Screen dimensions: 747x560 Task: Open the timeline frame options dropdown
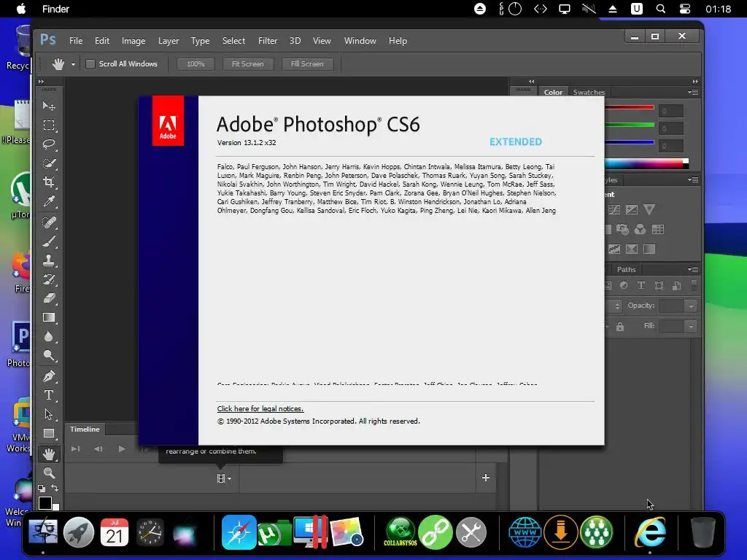pos(224,478)
